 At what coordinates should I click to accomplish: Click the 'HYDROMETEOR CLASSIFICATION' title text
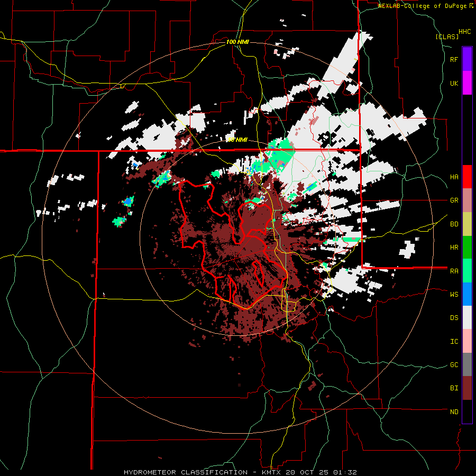point(186,472)
